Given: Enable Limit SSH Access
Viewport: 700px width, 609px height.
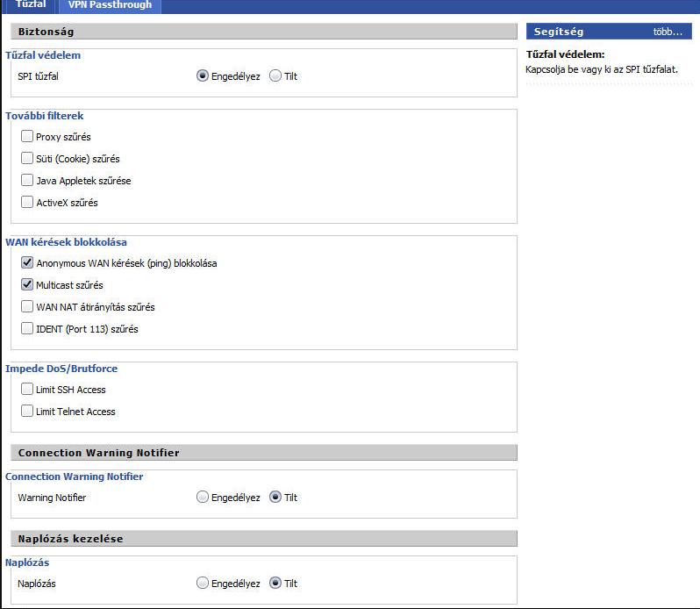Looking at the screenshot, I should point(27,389).
